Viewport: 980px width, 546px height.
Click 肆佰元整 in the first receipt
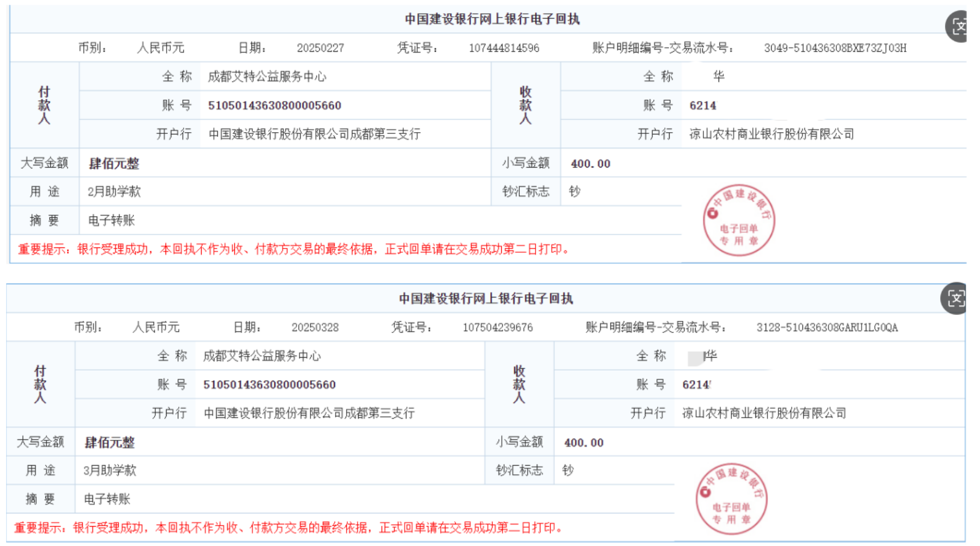[x=114, y=163]
